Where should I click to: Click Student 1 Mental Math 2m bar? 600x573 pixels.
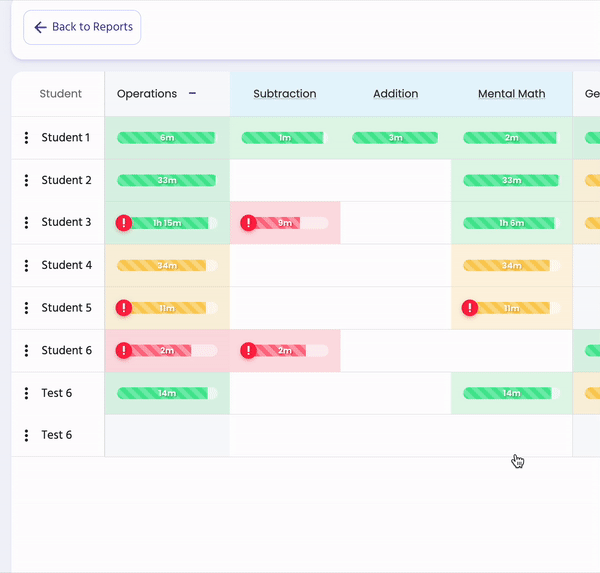point(512,138)
